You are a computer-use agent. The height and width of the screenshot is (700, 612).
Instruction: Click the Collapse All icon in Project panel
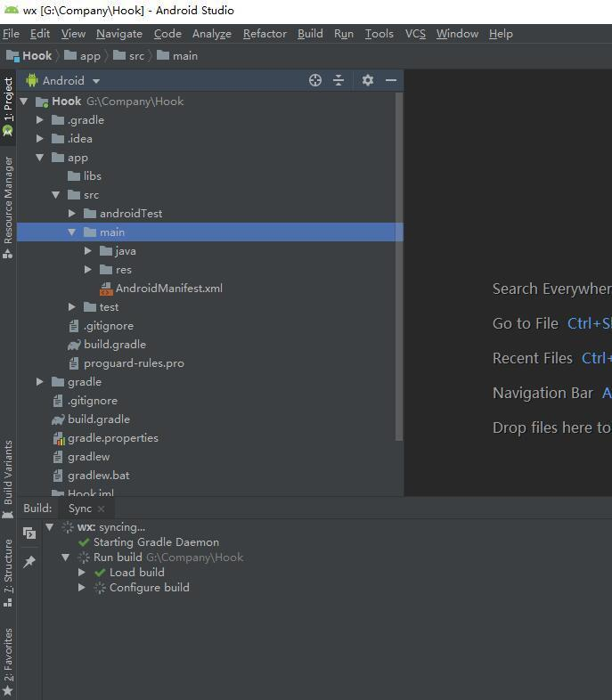[x=339, y=80]
